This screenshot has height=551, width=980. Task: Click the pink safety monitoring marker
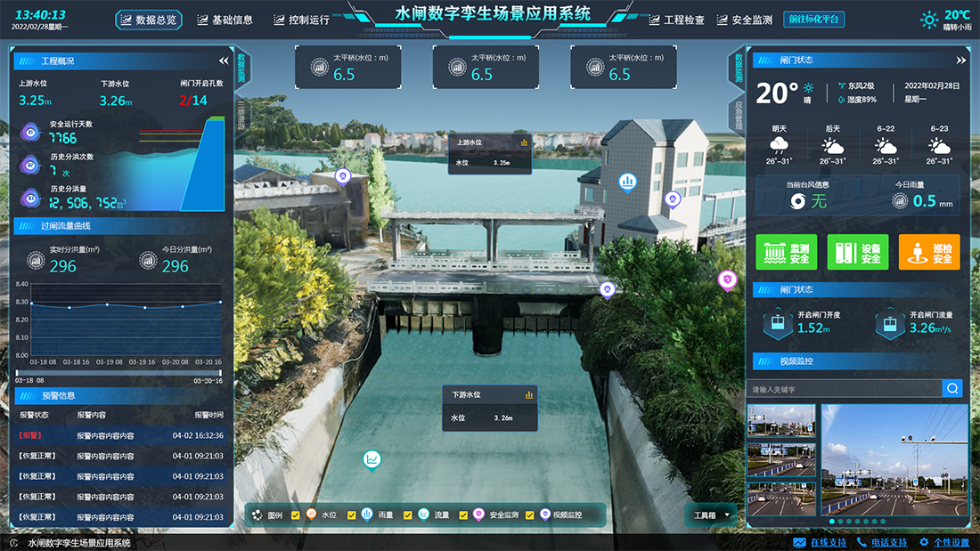pos(727,280)
